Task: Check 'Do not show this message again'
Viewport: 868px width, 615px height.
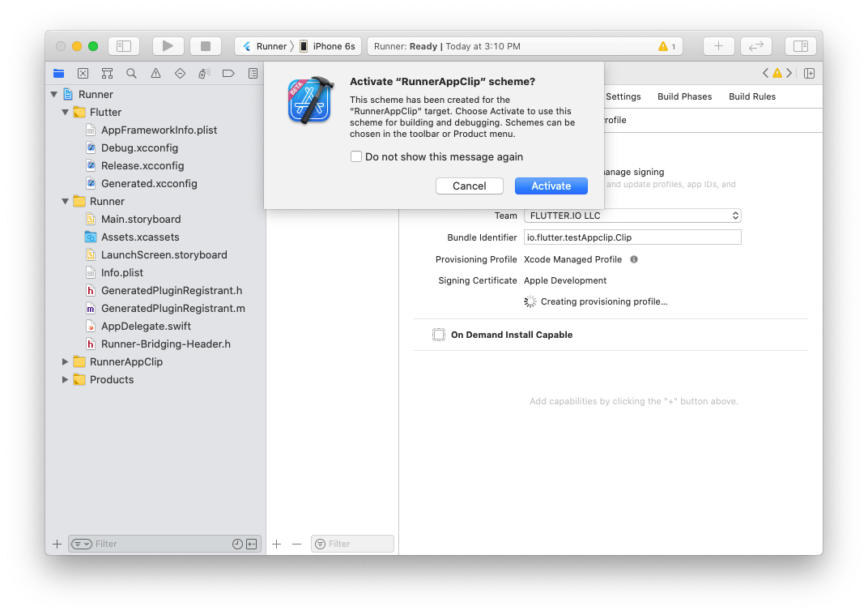Action: point(356,156)
